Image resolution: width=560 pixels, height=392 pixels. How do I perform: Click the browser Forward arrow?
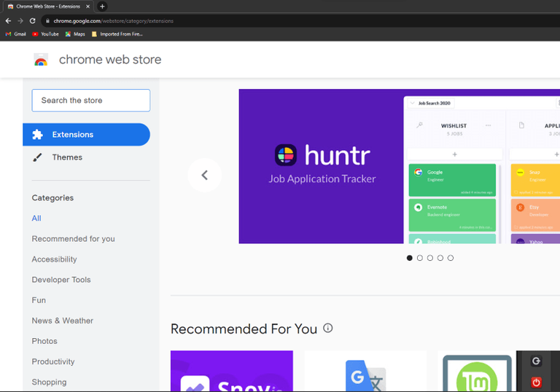pyautogui.click(x=20, y=20)
